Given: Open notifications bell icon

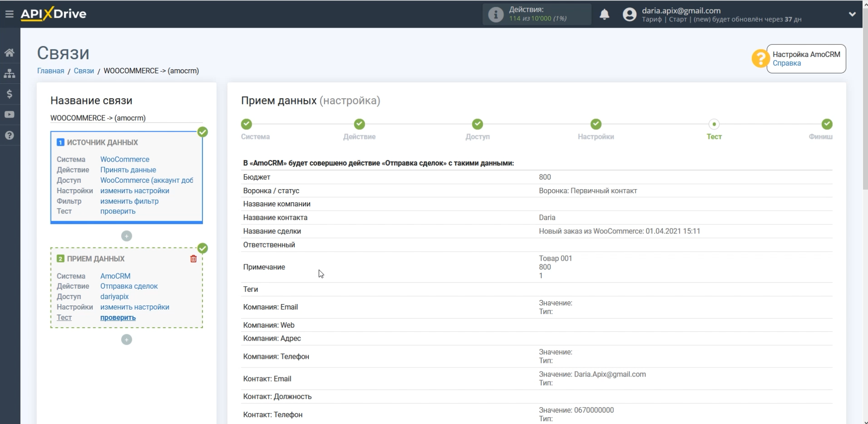Looking at the screenshot, I should pyautogui.click(x=604, y=14).
